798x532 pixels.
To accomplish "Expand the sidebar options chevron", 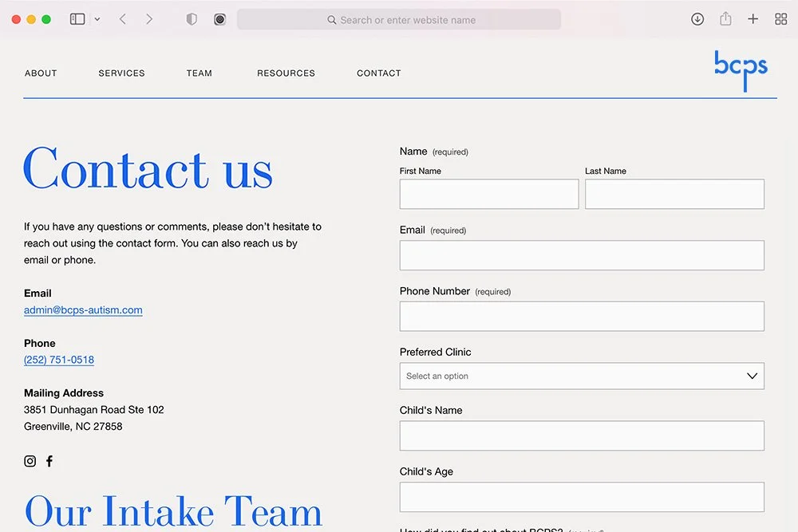I will pyautogui.click(x=97, y=18).
